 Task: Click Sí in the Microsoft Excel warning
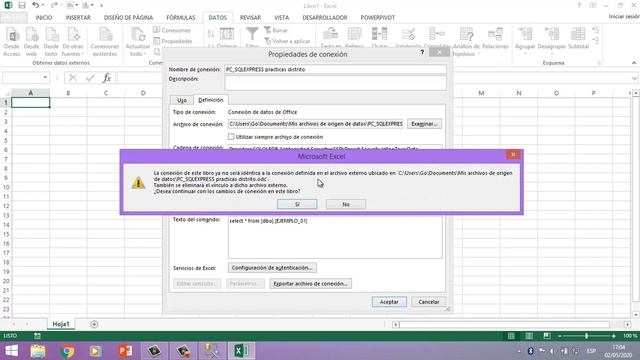coord(297,204)
